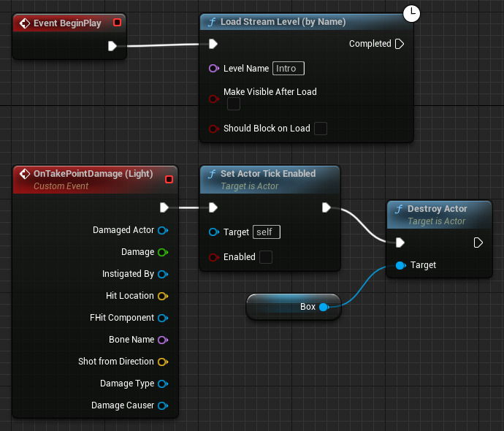Click the green Damage output pin
This screenshot has width=504, height=431.
click(163, 252)
